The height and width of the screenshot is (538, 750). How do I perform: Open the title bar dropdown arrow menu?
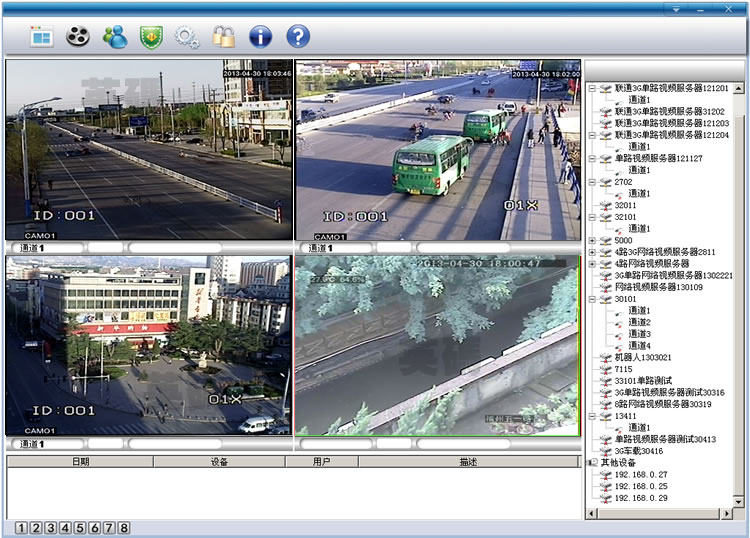pos(676,10)
